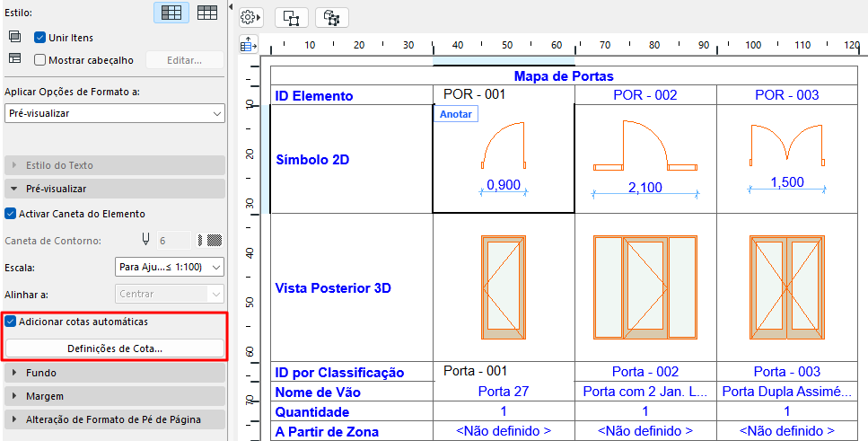
Task: Open the Escala dropdown
Action: tap(169, 267)
